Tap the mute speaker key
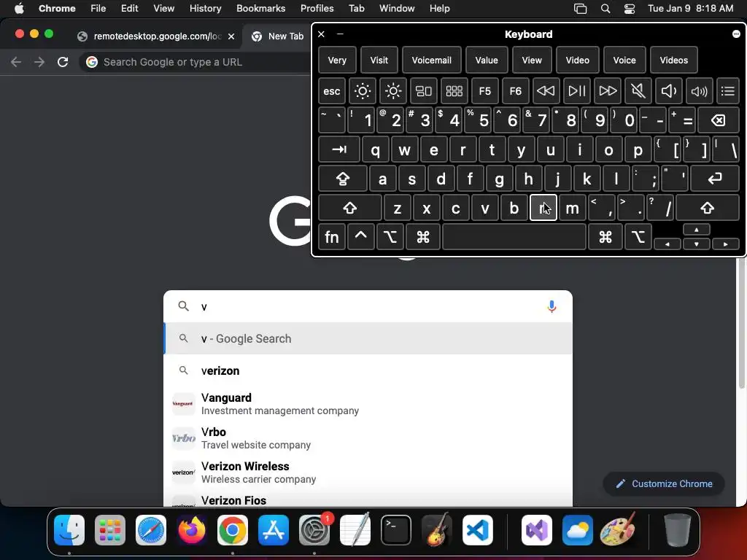Screen dimensions: 747x560 638,91
